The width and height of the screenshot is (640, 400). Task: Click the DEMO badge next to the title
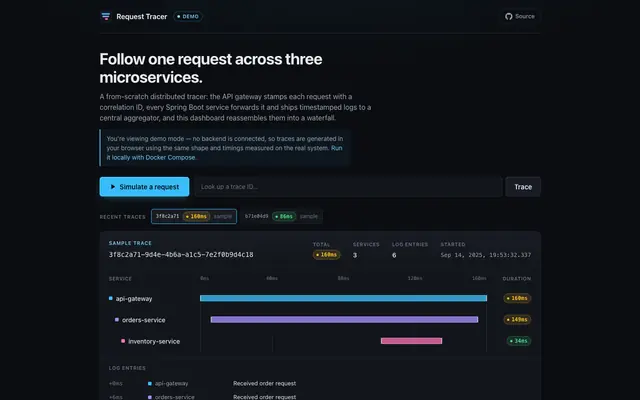[188, 16]
